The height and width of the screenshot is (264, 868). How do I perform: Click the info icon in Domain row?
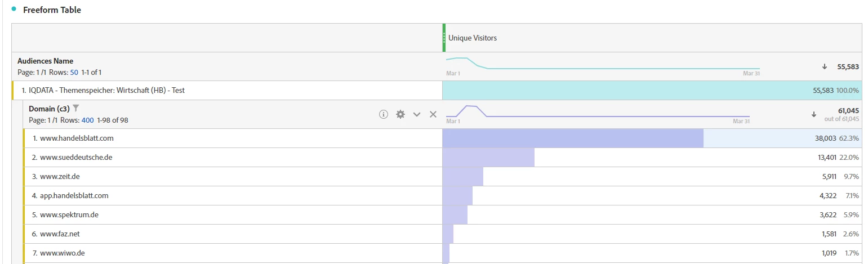tap(384, 114)
